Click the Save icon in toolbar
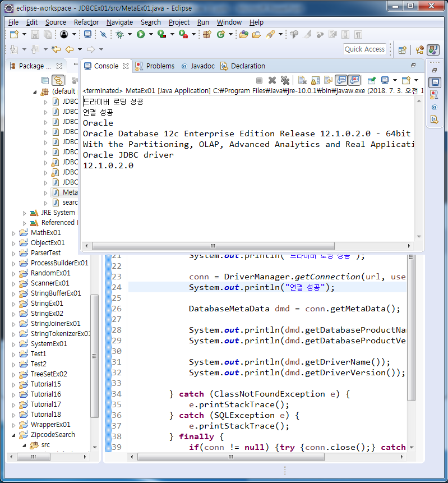This screenshot has height=483, width=448. coord(35,35)
